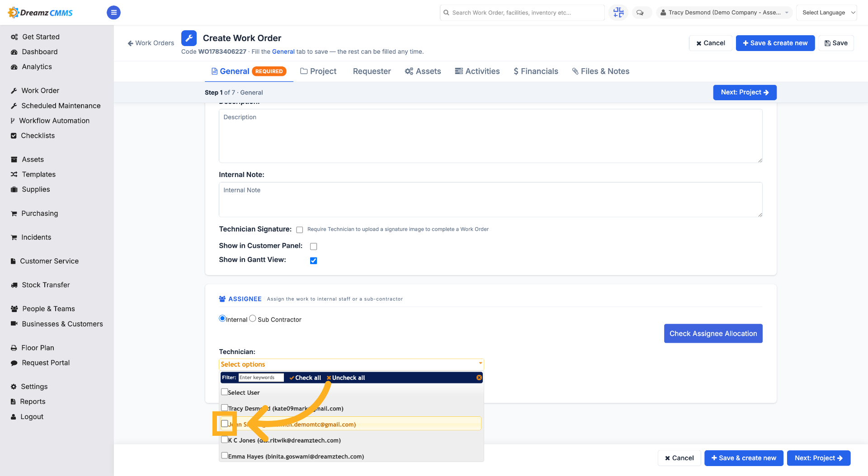Image resolution: width=868 pixels, height=476 pixels.
Task: Open Request Portal in sidebar
Action: click(x=46, y=363)
